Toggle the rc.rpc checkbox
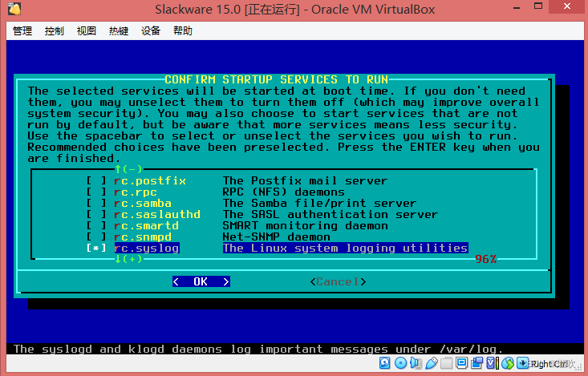 [96, 192]
